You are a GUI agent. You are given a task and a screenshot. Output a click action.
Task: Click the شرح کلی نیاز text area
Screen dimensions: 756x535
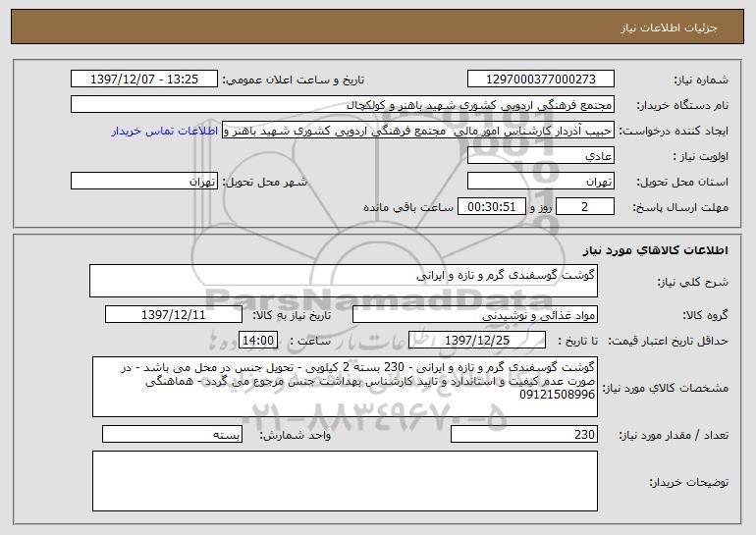click(344, 281)
